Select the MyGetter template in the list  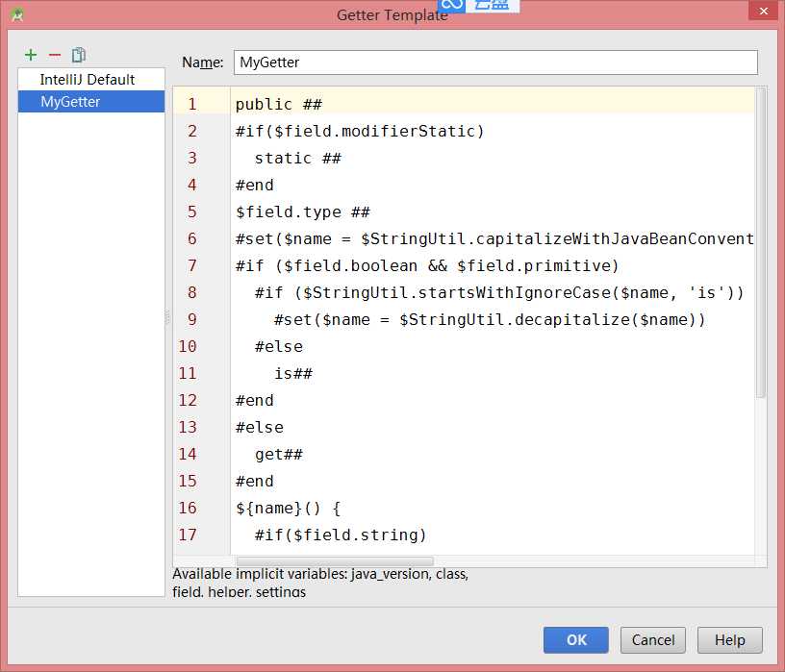(x=91, y=102)
